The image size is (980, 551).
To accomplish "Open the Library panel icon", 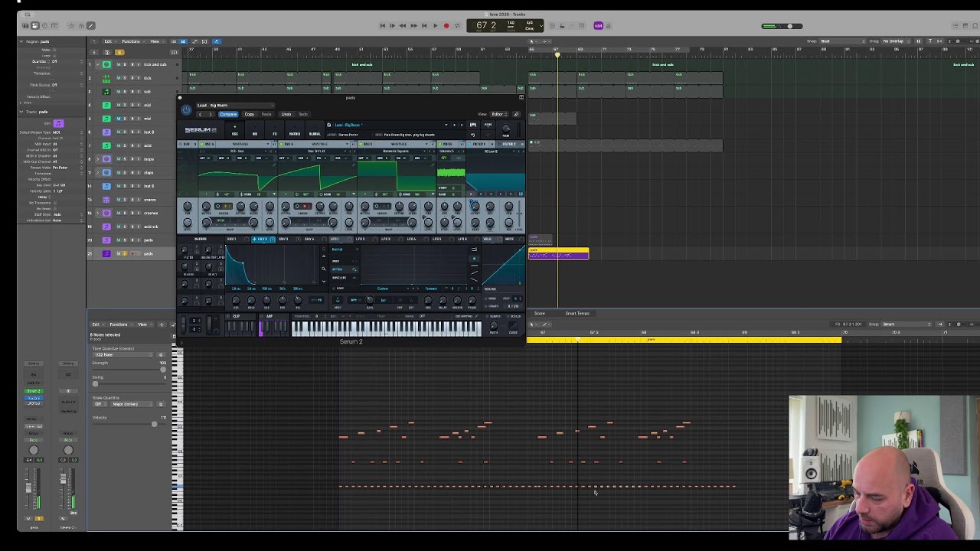I will pos(25,25).
